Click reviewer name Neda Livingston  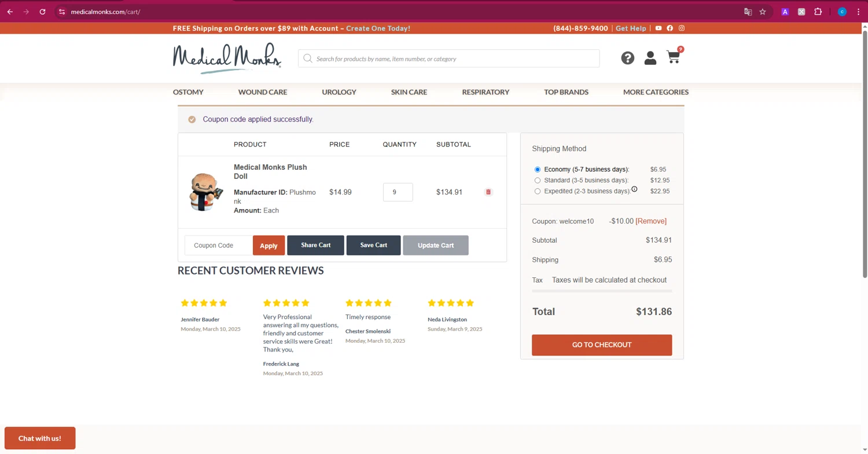(447, 320)
